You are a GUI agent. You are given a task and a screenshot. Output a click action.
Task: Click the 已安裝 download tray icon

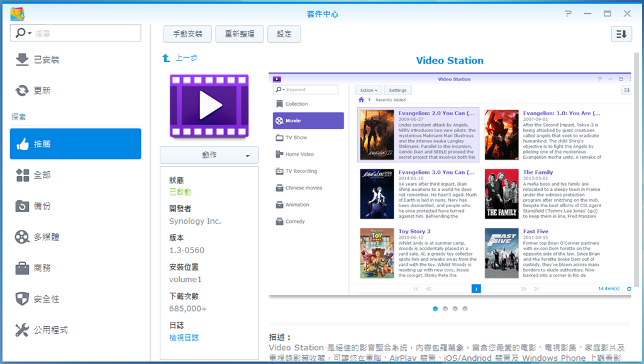pos(22,60)
